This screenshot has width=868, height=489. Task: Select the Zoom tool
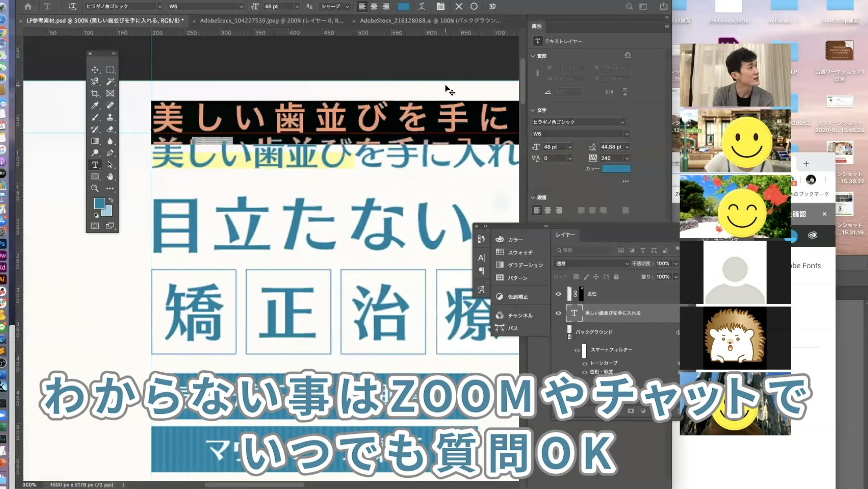pyautogui.click(x=95, y=188)
